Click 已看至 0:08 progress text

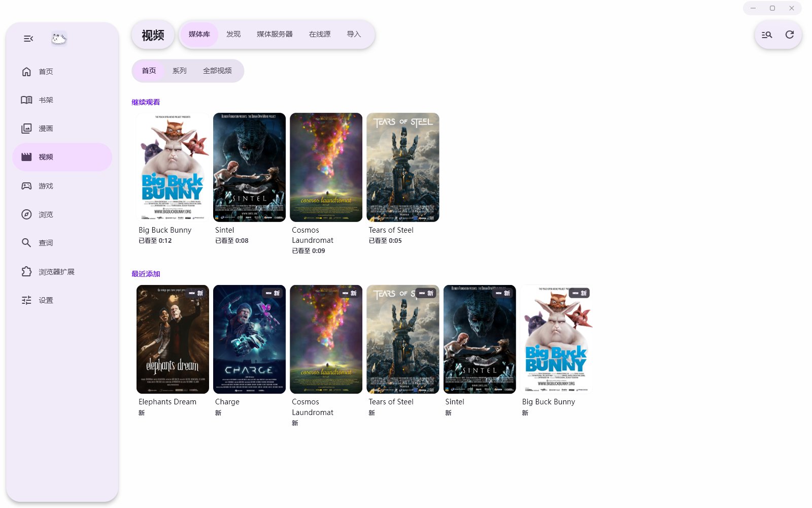point(232,241)
